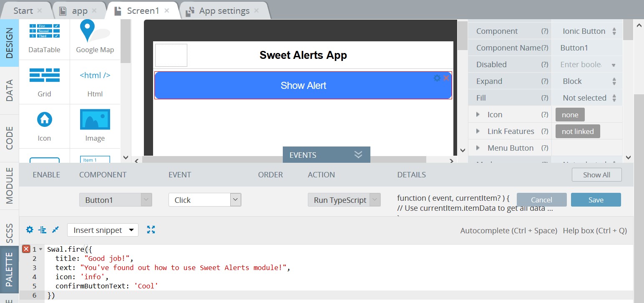This screenshot has width=644, height=303.
Task: Click the empty toolbar button placeholder box
Action: [x=171, y=55]
